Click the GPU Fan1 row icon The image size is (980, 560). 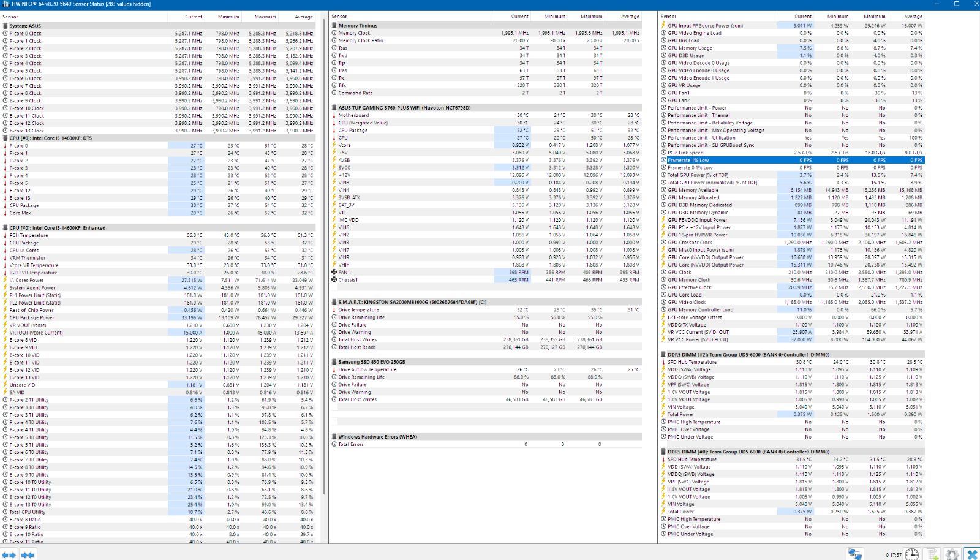(x=663, y=93)
